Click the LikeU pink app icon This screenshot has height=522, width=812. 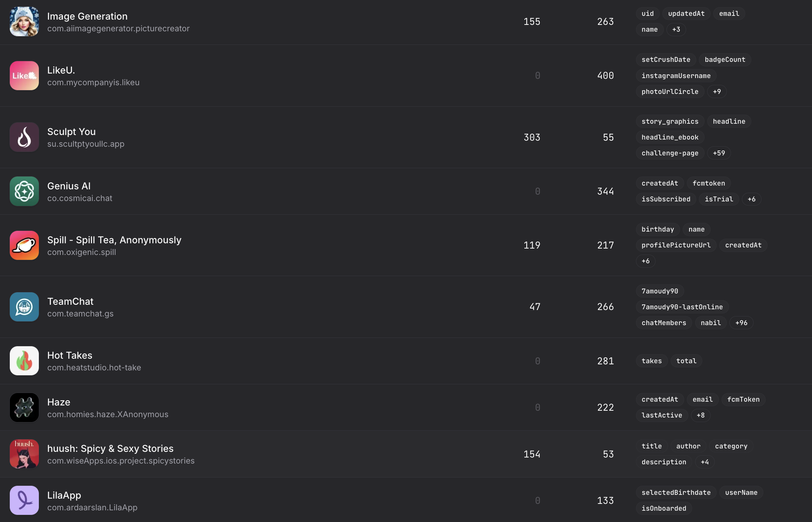point(24,75)
